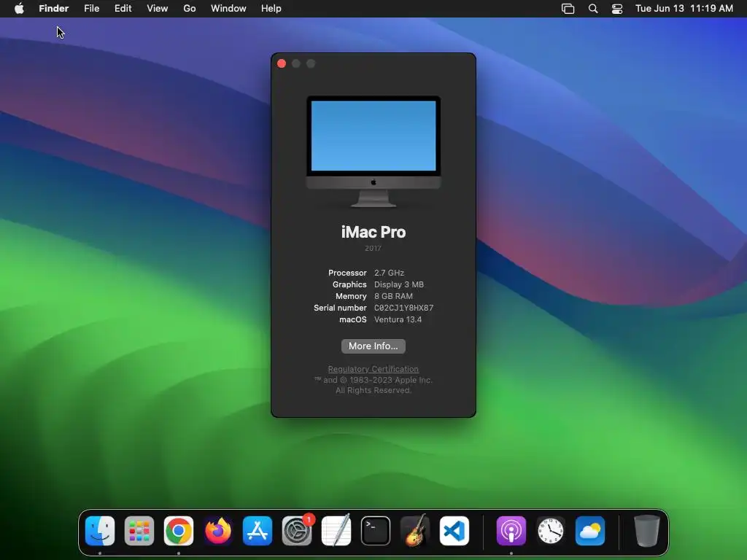Click the iMac Pro title text
The width and height of the screenshot is (747, 560).
point(373,233)
